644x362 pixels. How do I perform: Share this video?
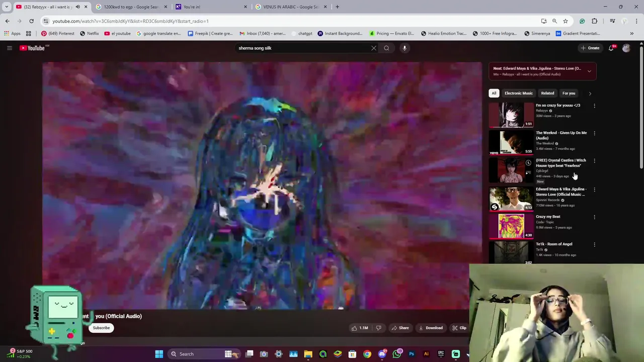[400, 328]
